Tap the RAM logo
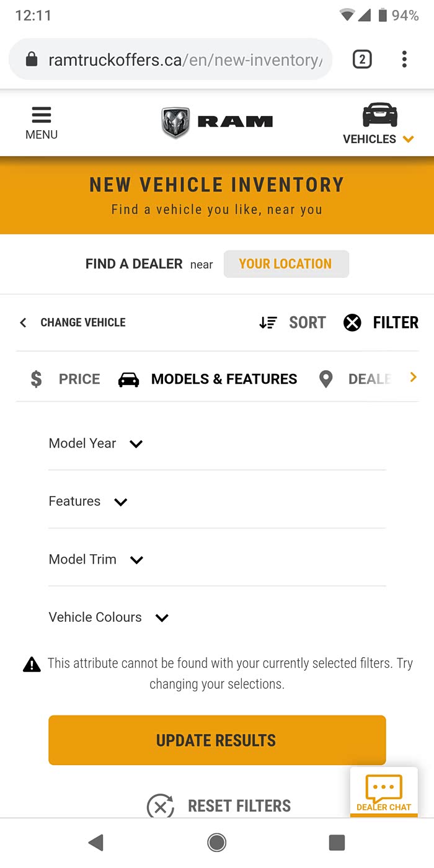 point(217,122)
